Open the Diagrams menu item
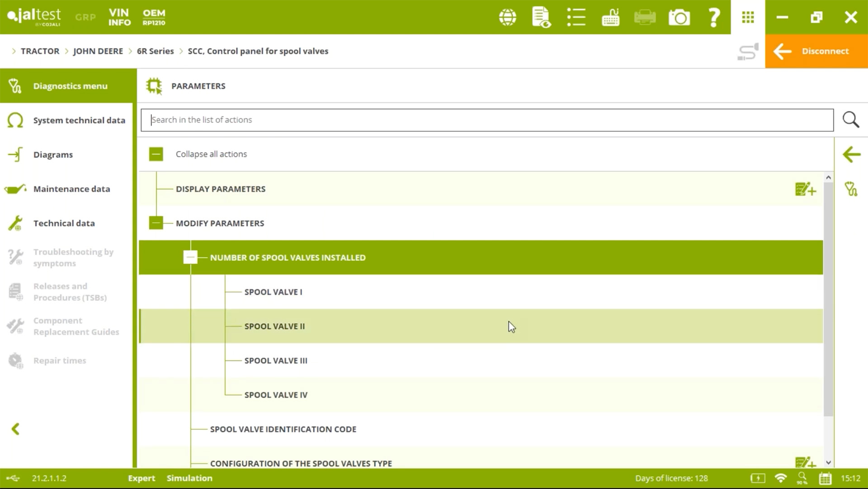The height and width of the screenshot is (489, 868). (x=53, y=155)
